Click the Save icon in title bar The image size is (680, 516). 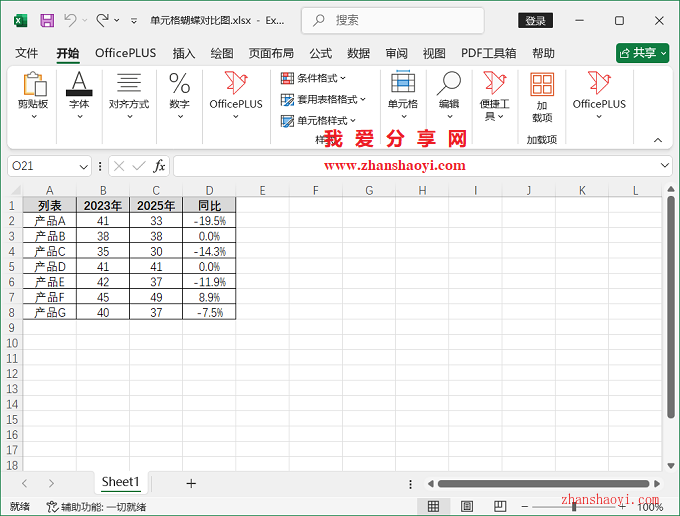click(x=47, y=20)
